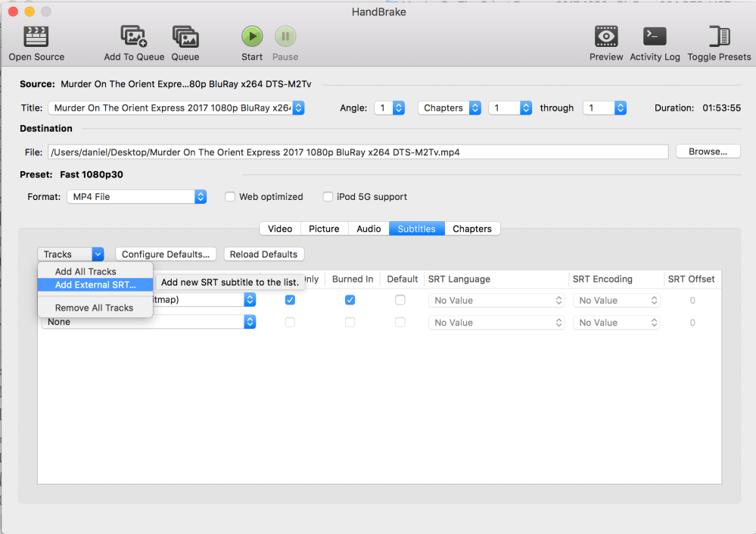756x534 pixels.
Task: Uncheck Forced Only in the first subtitle row
Action: 290,300
